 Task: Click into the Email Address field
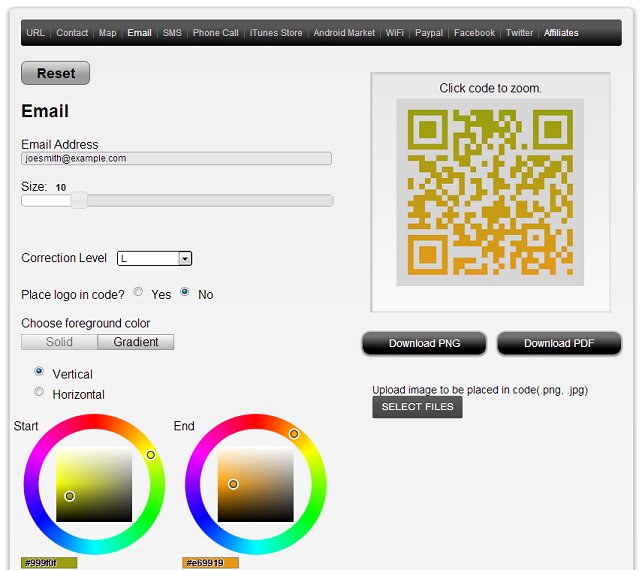point(176,158)
